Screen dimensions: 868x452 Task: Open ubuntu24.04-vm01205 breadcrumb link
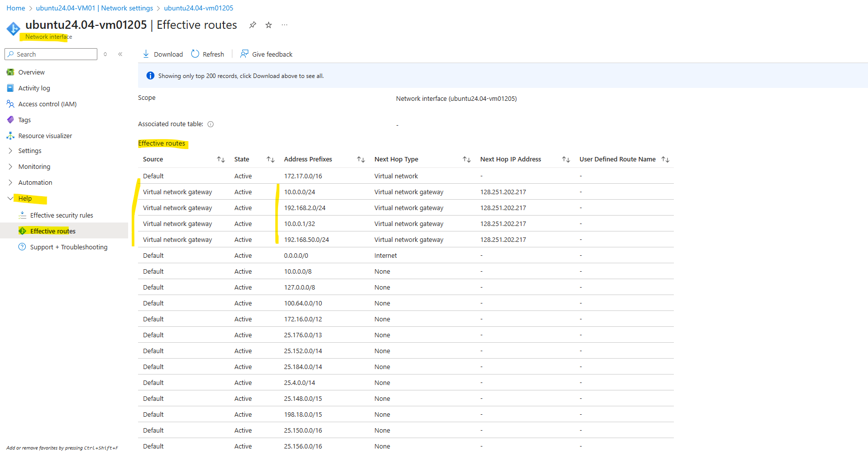pos(199,8)
